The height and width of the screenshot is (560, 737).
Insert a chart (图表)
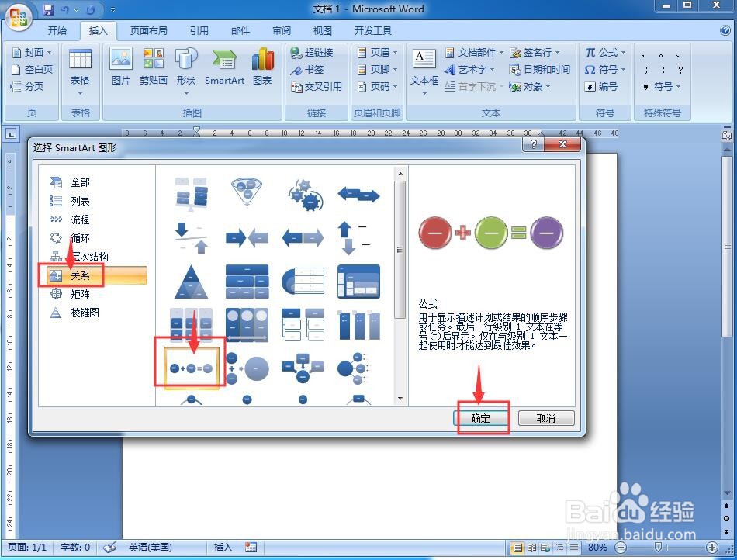tap(262, 67)
